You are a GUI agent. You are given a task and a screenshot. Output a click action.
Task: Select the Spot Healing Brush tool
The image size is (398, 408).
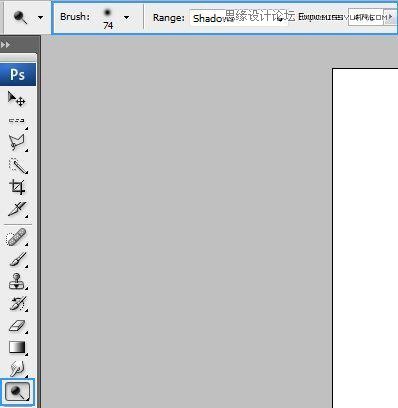point(16,237)
